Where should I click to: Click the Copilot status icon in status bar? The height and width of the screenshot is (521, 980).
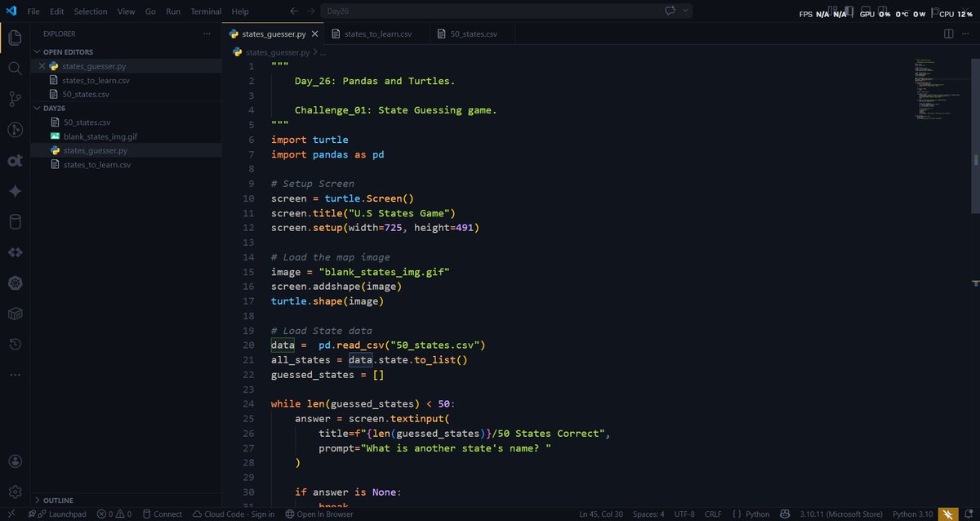785,514
